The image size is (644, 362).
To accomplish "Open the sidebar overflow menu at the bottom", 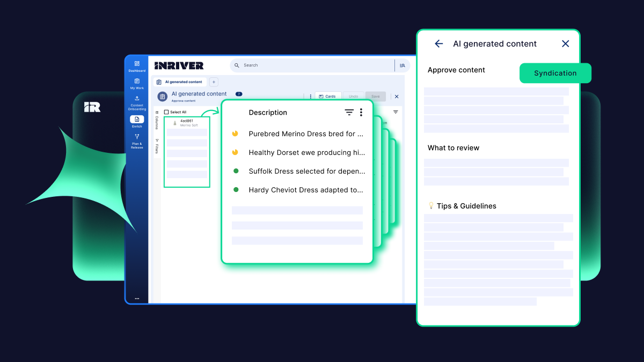I will (137, 298).
